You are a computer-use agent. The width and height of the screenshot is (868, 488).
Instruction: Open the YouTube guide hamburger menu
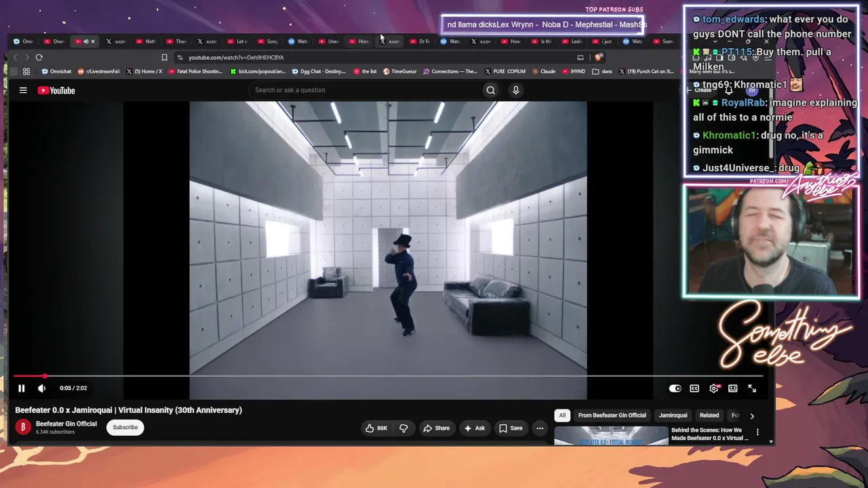click(23, 90)
